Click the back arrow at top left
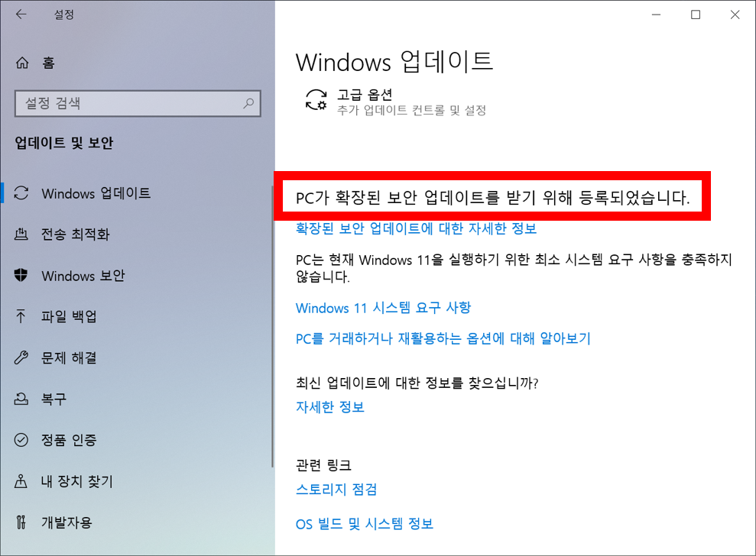The width and height of the screenshot is (756, 556). 21,14
